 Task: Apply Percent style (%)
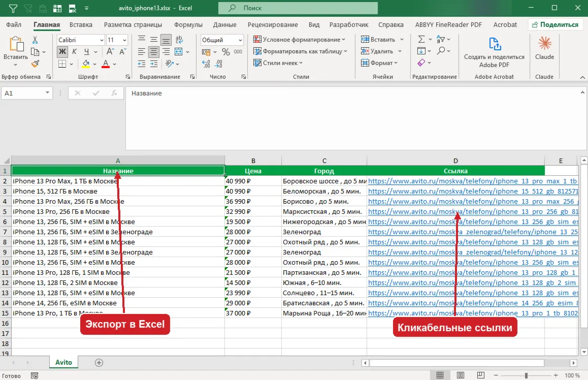[226, 52]
